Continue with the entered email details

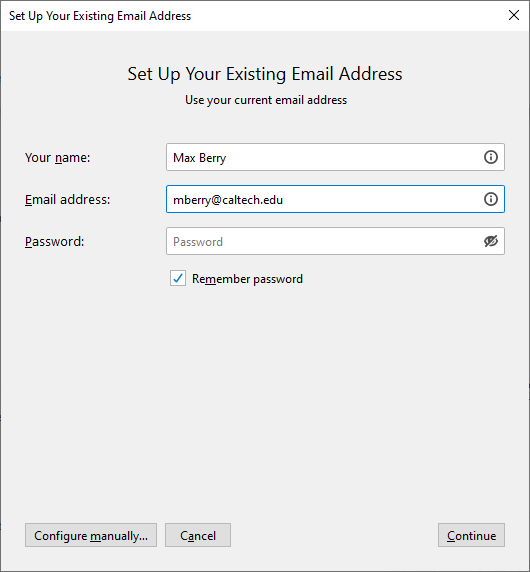(x=471, y=535)
